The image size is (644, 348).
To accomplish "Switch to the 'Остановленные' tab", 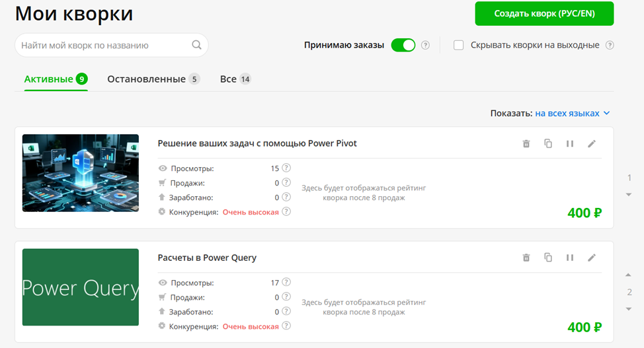I will [146, 79].
